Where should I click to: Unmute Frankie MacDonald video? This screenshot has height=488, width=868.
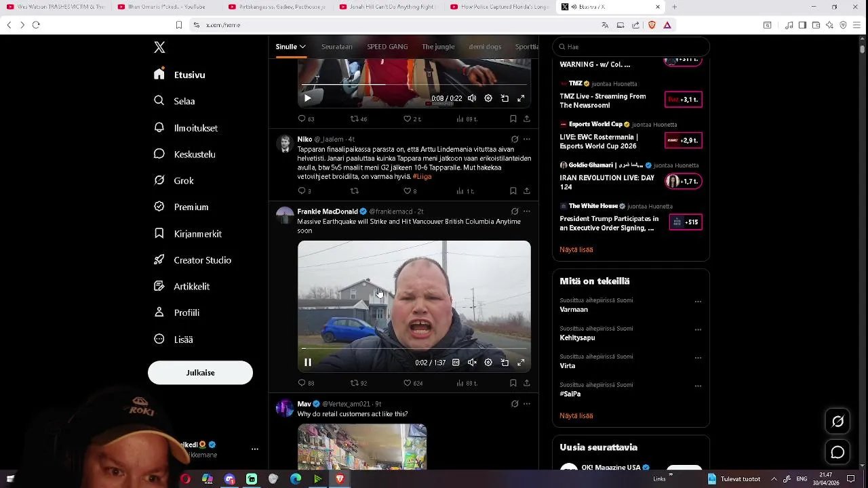[472, 363]
